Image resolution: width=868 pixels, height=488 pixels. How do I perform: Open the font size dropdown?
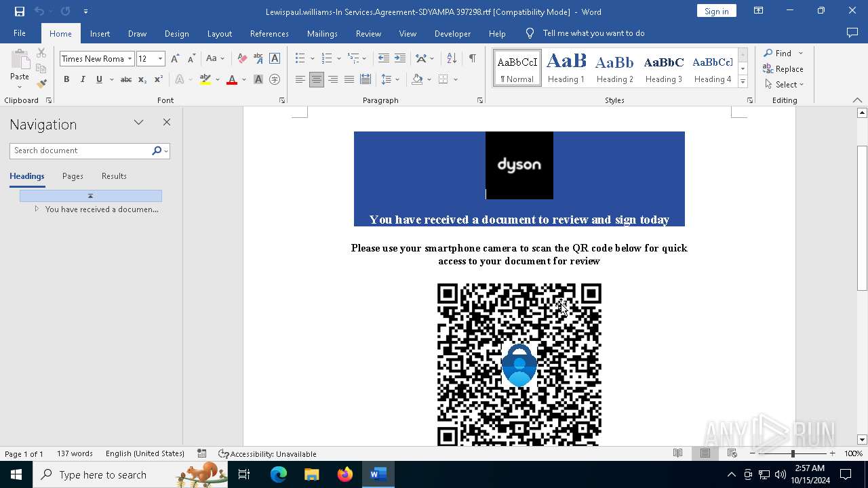point(161,59)
